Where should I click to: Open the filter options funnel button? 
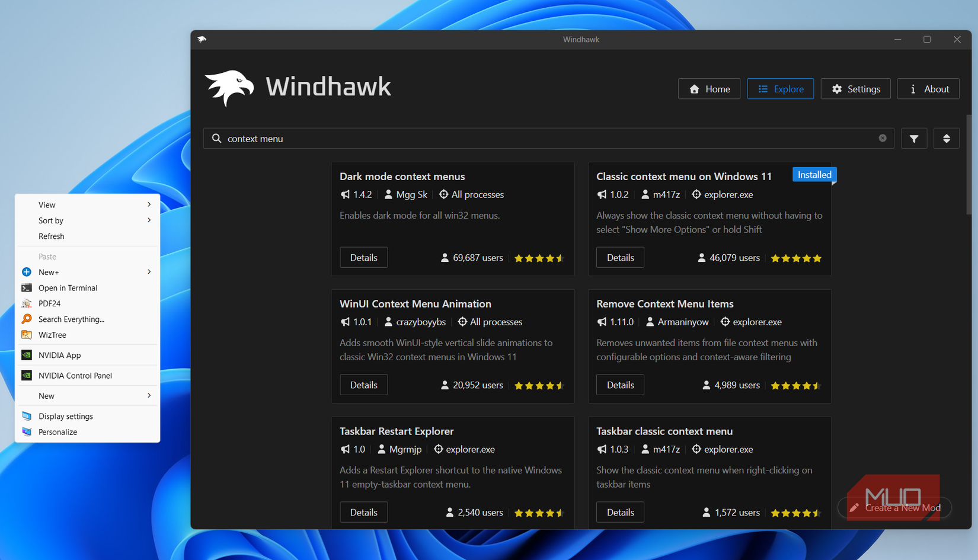click(914, 139)
